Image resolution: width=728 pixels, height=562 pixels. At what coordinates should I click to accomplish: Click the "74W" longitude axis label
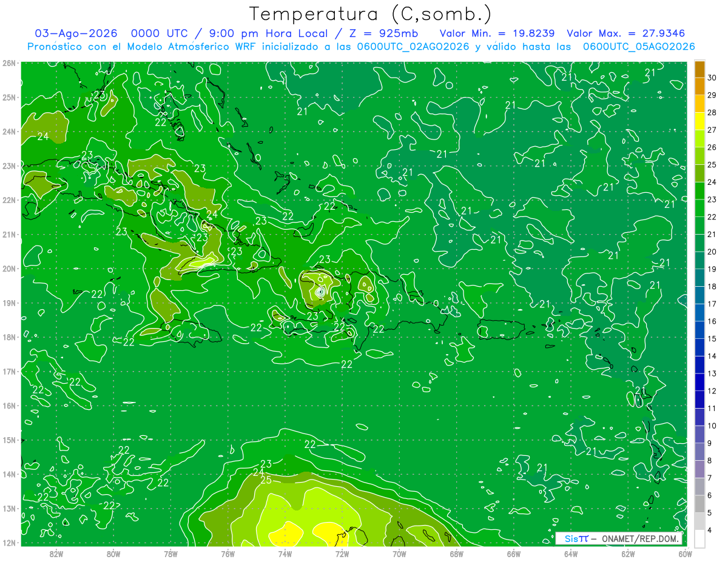[285, 553]
